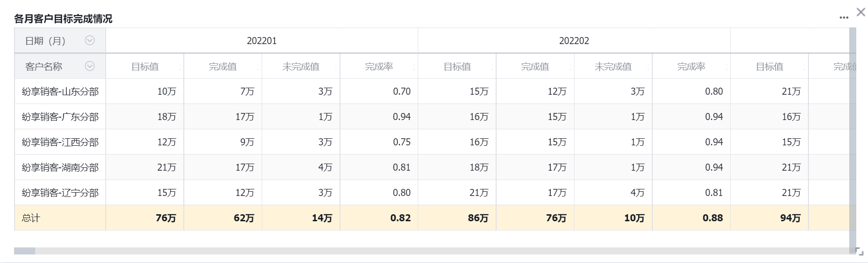Close the report panel with the X
The height and width of the screenshot is (263, 868).
coord(861,12)
